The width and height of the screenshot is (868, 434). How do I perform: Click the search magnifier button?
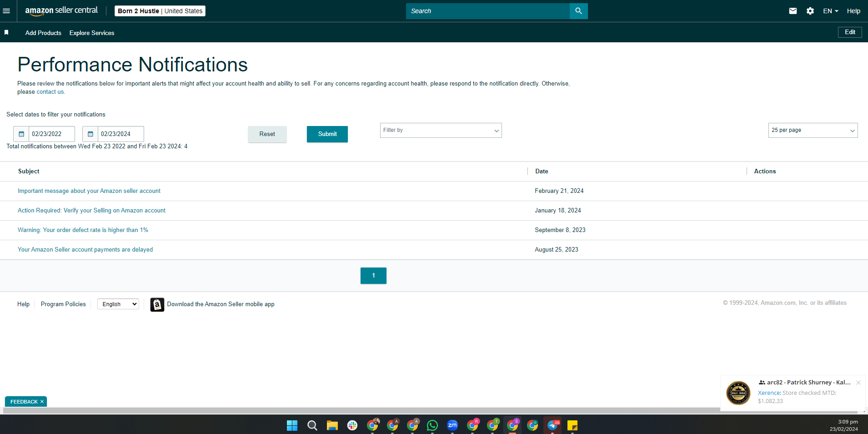click(578, 11)
